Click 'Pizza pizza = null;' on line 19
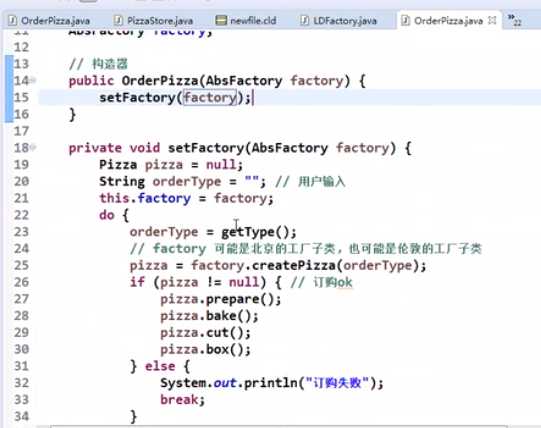The width and height of the screenshot is (541, 428). [171, 165]
